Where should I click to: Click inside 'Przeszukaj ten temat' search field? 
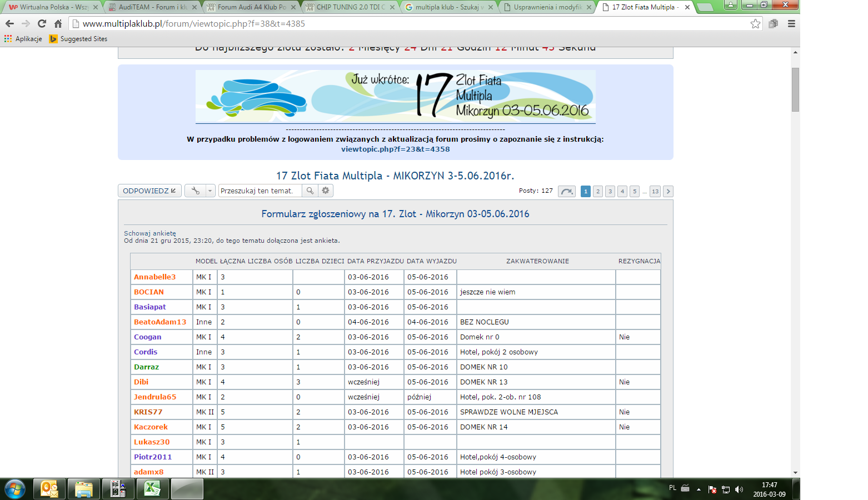258,191
